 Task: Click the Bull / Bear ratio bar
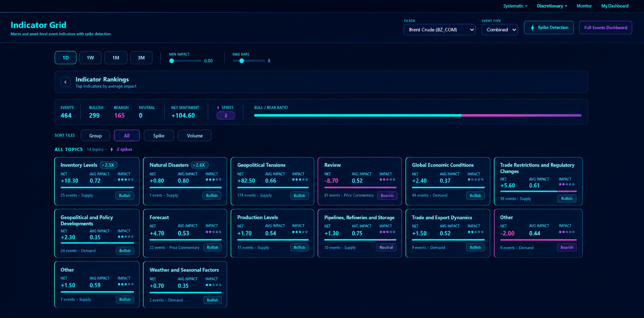click(417, 116)
